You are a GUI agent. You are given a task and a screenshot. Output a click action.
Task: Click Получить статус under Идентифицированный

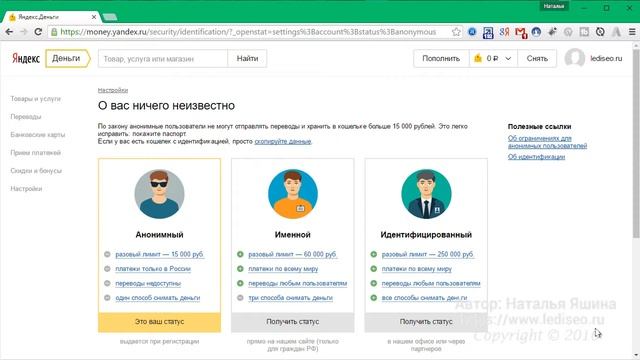pyautogui.click(x=426, y=322)
